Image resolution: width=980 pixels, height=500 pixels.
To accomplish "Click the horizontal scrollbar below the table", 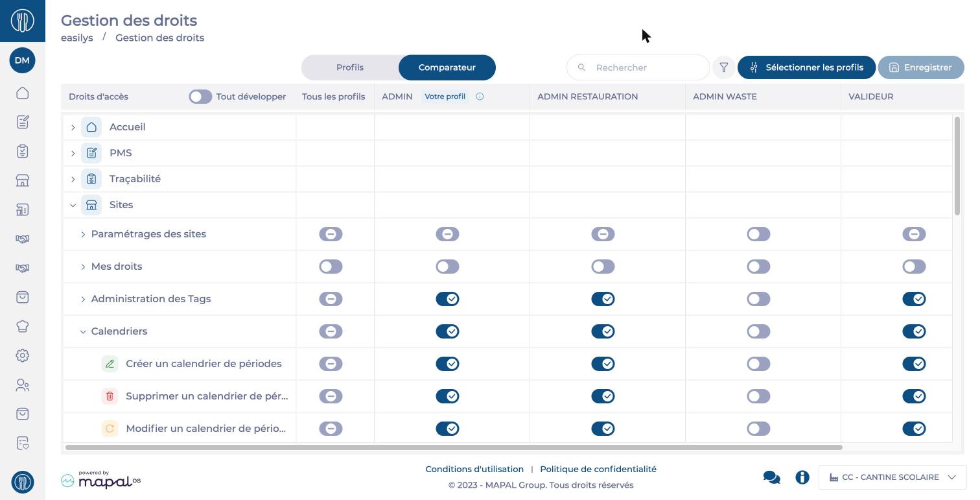I will 454,447.
